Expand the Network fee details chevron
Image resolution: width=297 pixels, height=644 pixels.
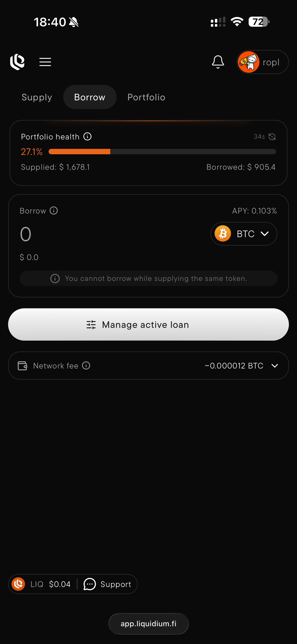[275, 366]
